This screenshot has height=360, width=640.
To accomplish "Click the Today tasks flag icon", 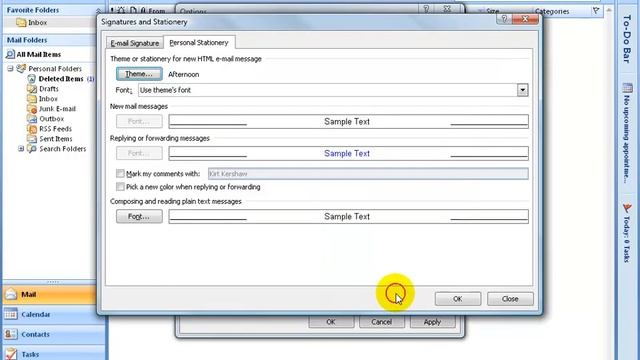I will pos(627,208).
